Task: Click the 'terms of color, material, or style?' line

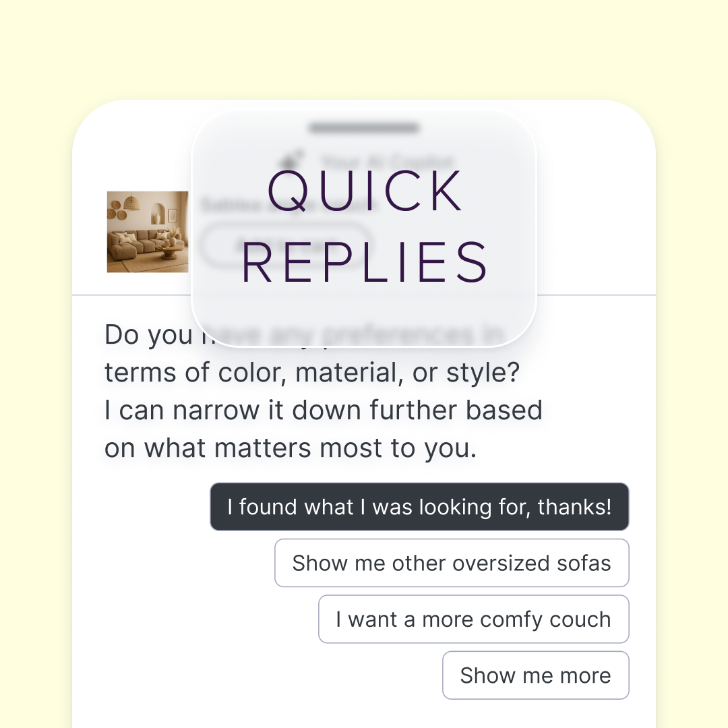Action: point(312,372)
